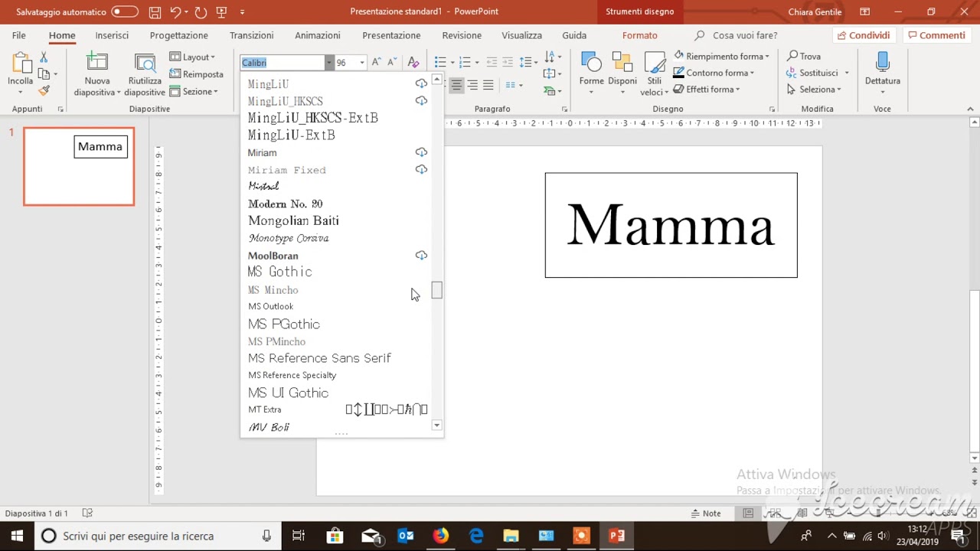Download the Miriam font via cloud icon
Viewport: 980px width, 551px height.
(421, 152)
